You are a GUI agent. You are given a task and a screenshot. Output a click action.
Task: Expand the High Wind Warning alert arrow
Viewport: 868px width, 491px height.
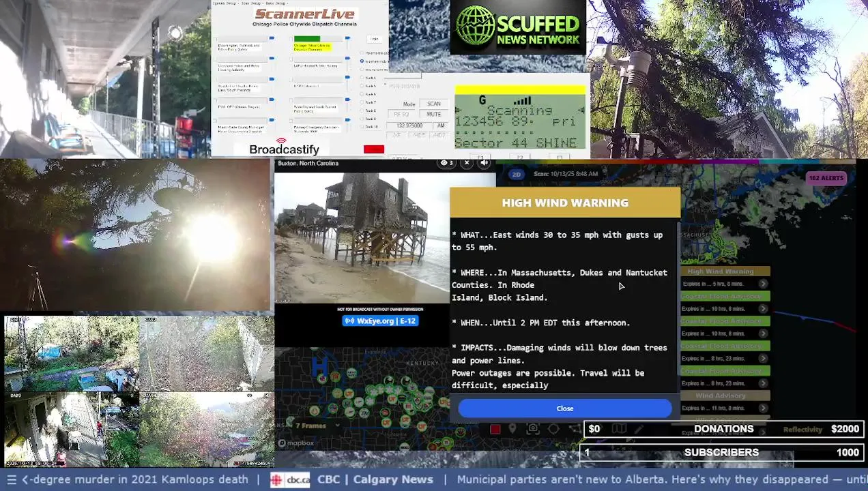pyautogui.click(x=763, y=284)
